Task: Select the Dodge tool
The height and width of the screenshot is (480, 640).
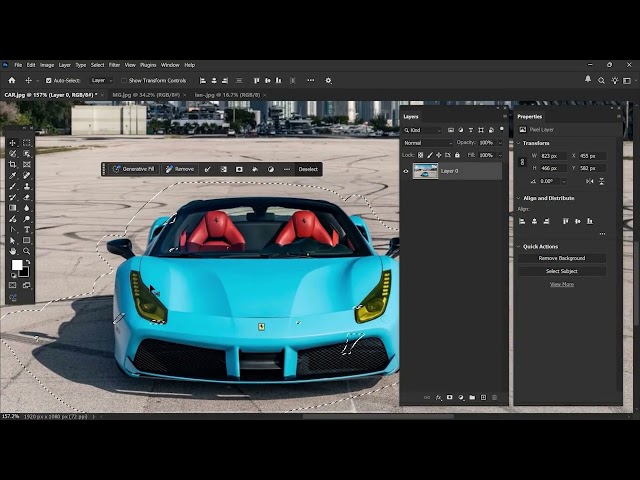Action: click(27, 219)
